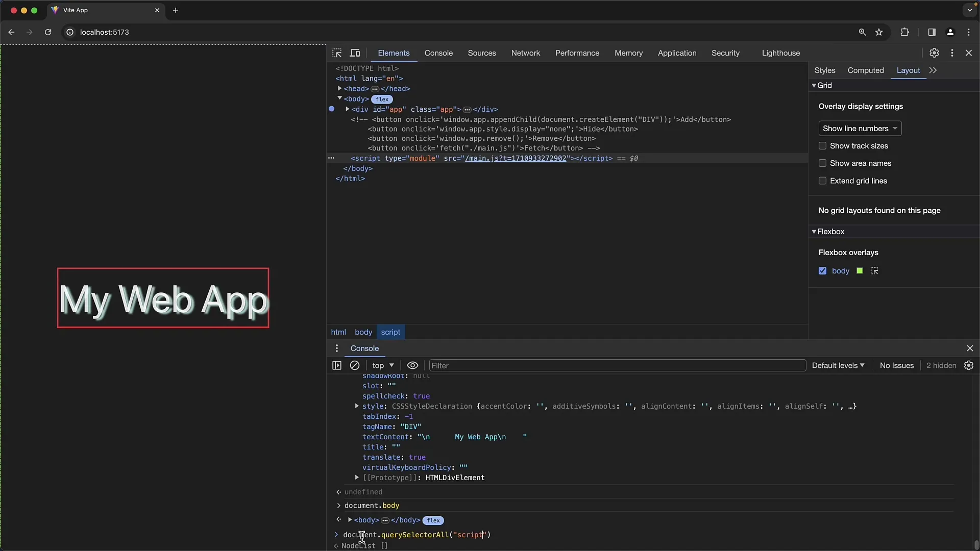Toggle the flex badge on body element
Viewport: 980px width, 551px height.
[382, 99]
